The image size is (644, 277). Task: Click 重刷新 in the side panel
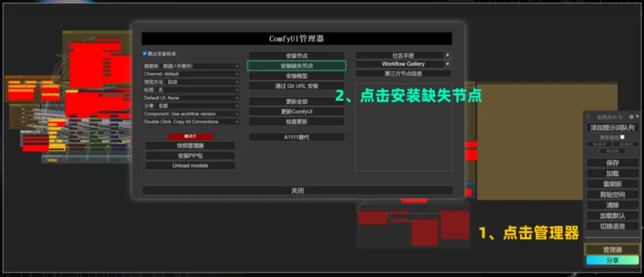(612, 184)
